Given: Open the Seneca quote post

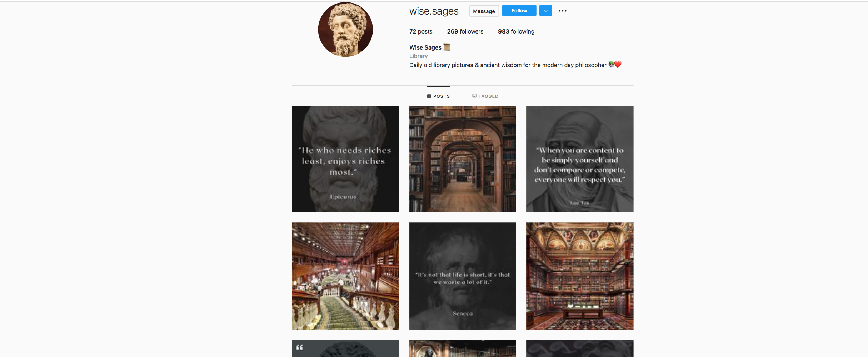Looking at the screenshot, I should tap(463, 276).
